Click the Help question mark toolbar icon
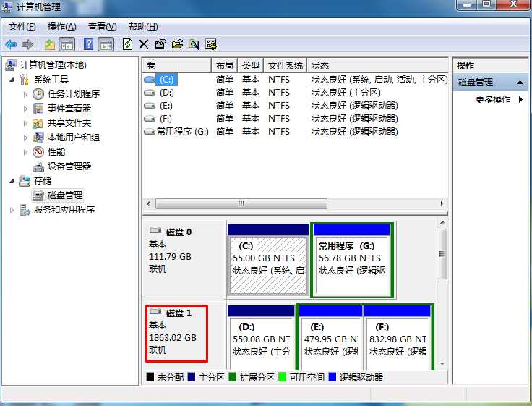Screen dimensions: 532x406 click(x=89, y=44)
